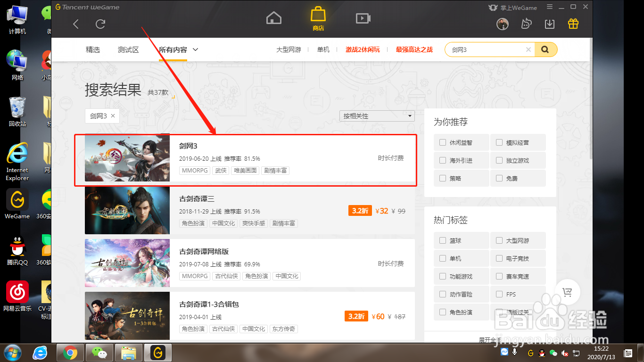Image resolution: width=644 pixels, height=362 pixels.
Task: Open the 商店 shopping bag tab
Action: [318, 19]
